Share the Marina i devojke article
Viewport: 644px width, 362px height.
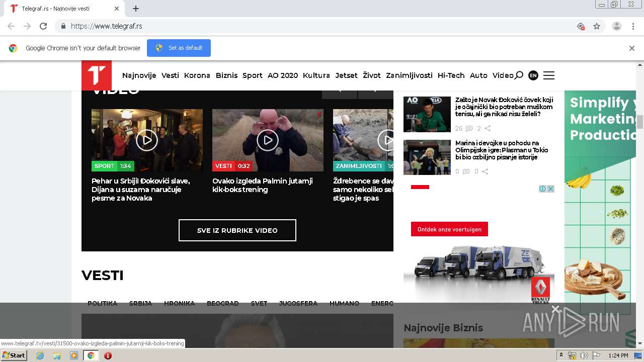(x=485, y=171)
